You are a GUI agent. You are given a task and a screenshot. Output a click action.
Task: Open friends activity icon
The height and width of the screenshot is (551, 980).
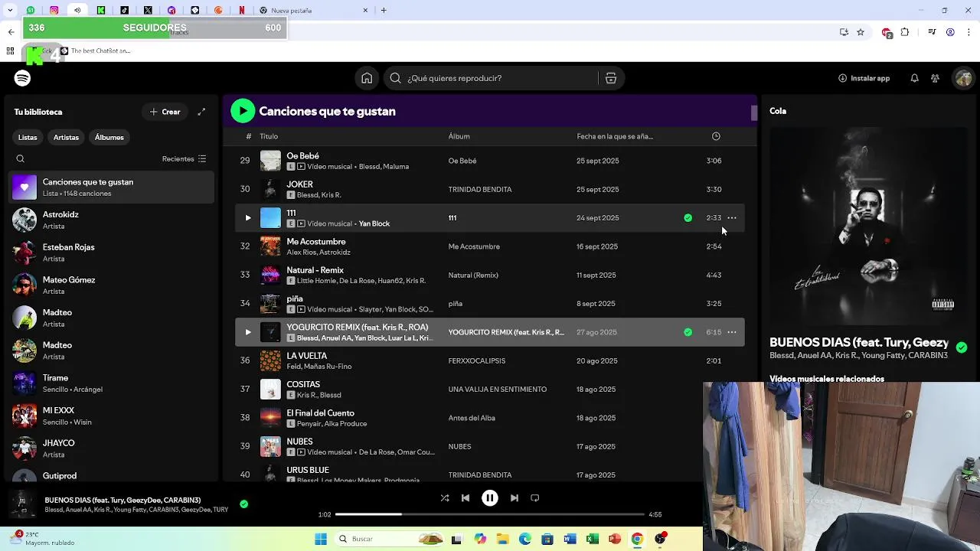point(935,78)
